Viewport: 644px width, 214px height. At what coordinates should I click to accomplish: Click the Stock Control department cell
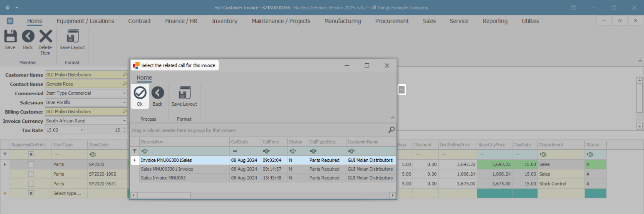point(561,183)
